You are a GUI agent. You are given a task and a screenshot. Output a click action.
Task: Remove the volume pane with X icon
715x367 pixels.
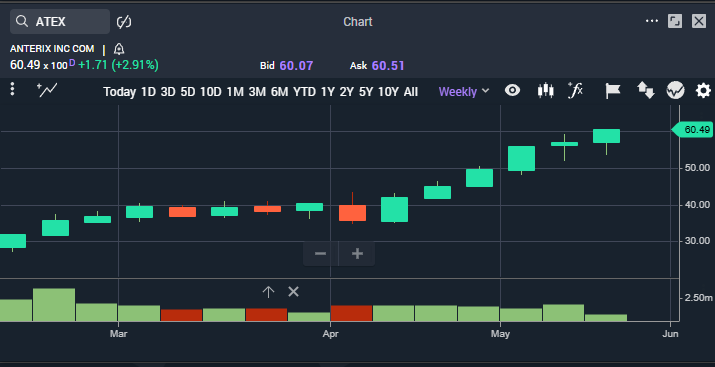point(293,292)
